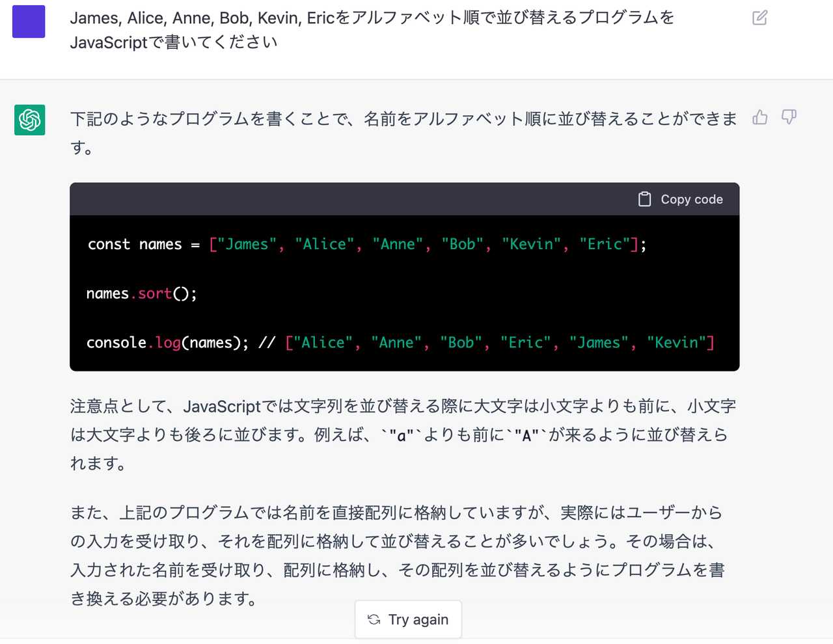Click the clipboard icon in code header
The image size is (833, 644).
tap(644, 199)
